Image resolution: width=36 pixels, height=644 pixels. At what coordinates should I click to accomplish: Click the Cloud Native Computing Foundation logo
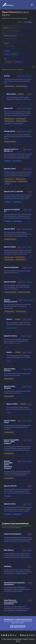click(18, 627)
